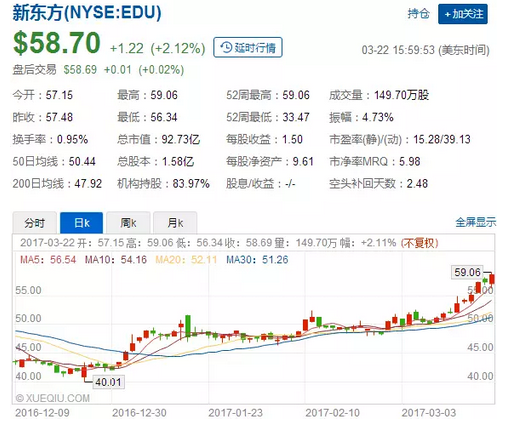Click the 2016-12-09 date axis label
Viewport: 510px width, 425px height.
tap(42, 413)
